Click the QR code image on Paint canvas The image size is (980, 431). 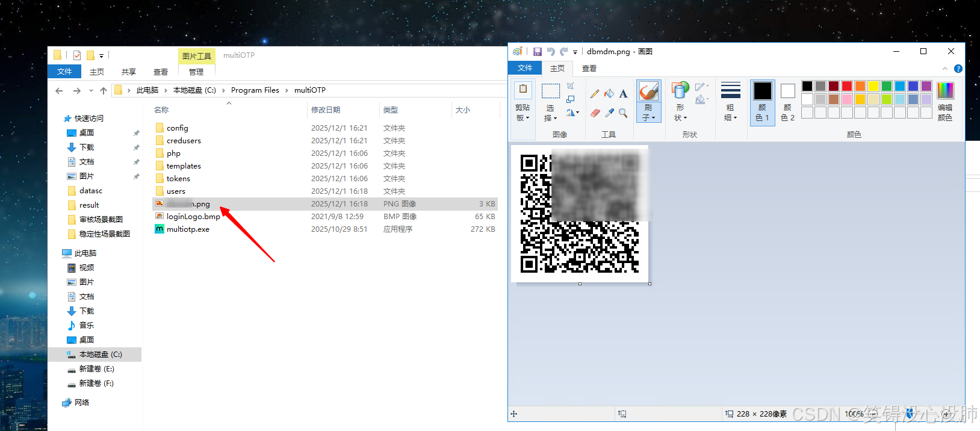(x=580, y=214)
